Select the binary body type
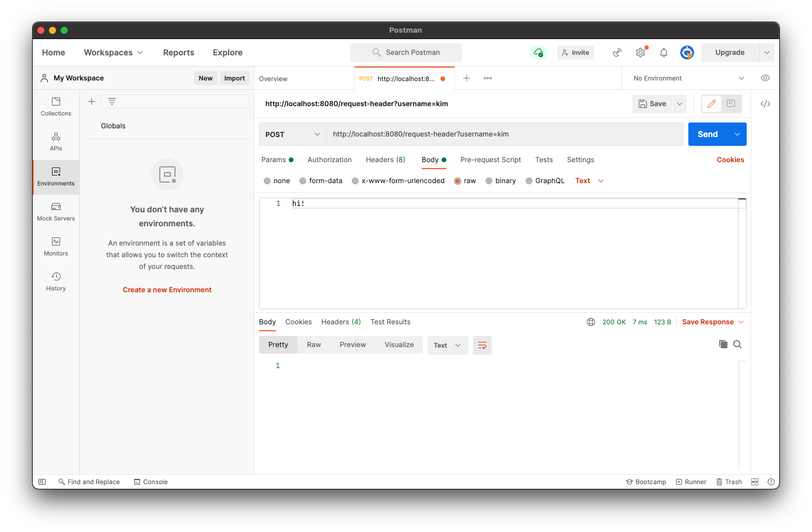Viewport: 812px width, 532px height. pos(501,181)
